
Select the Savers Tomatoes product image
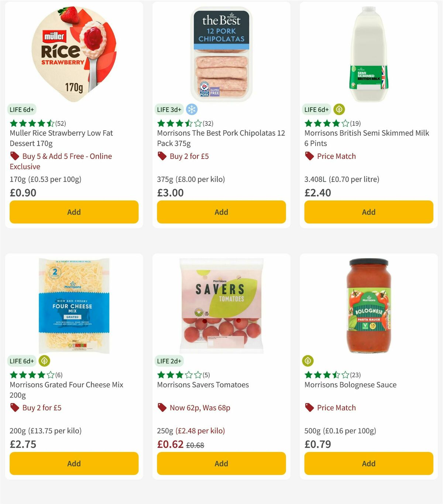(x=221, y=304)
